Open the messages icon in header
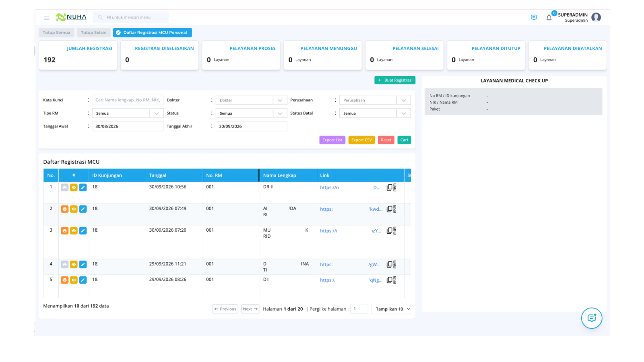Screen dimensions: 644x362 [x=534, y=17]
